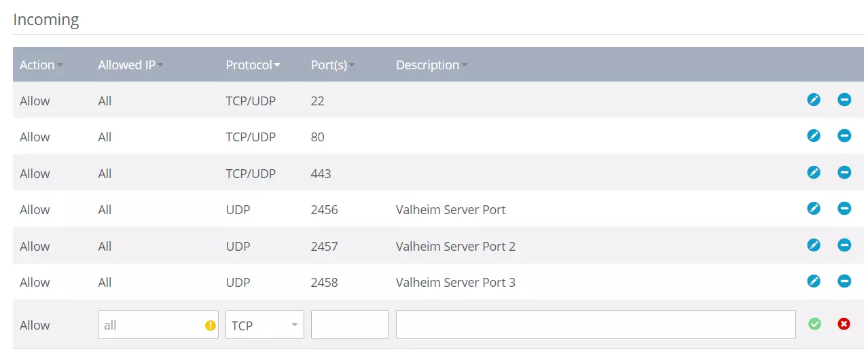
Task: Select the 'Valheim Server Port 3' description
Action: [456, 282]
